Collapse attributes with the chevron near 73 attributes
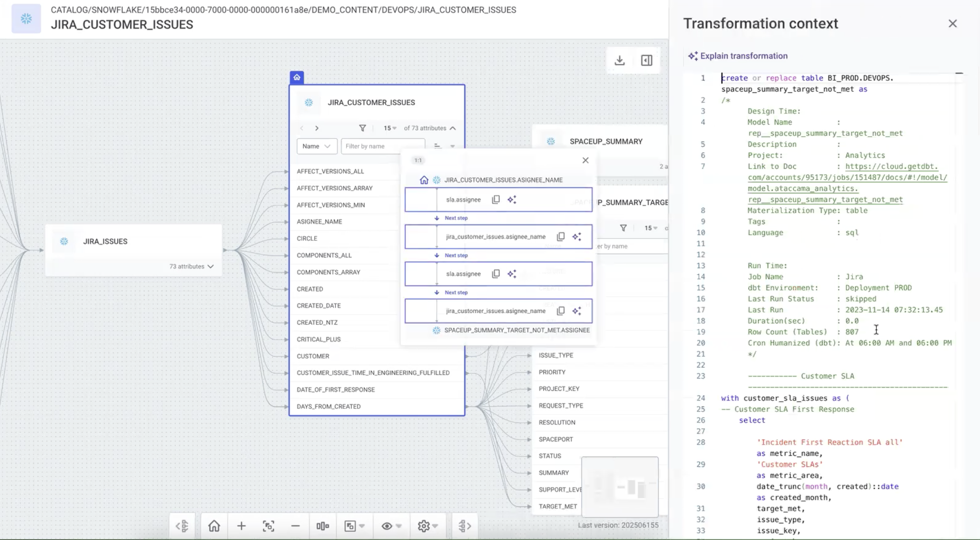The image size is (980, 540). [453, 128]
